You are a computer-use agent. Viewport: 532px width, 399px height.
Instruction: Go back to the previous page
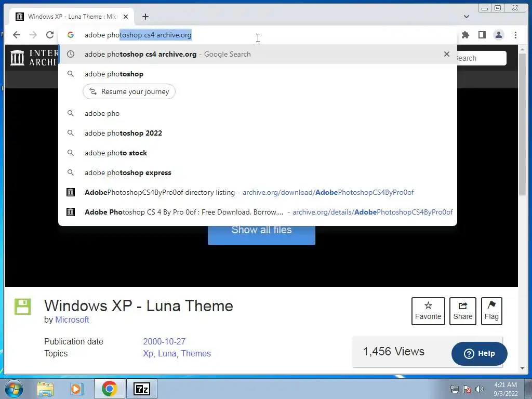16,35
